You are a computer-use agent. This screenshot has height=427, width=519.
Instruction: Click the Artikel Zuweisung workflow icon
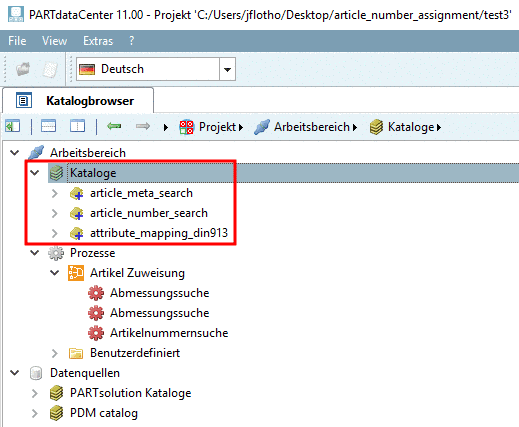click(76, 273)
